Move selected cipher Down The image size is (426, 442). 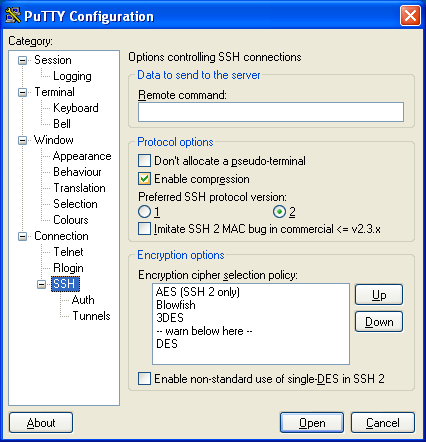[x=379, y=322]
